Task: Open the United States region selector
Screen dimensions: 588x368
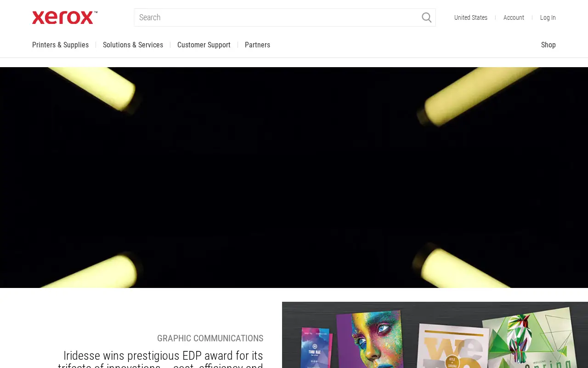Action: click(471, 17)
